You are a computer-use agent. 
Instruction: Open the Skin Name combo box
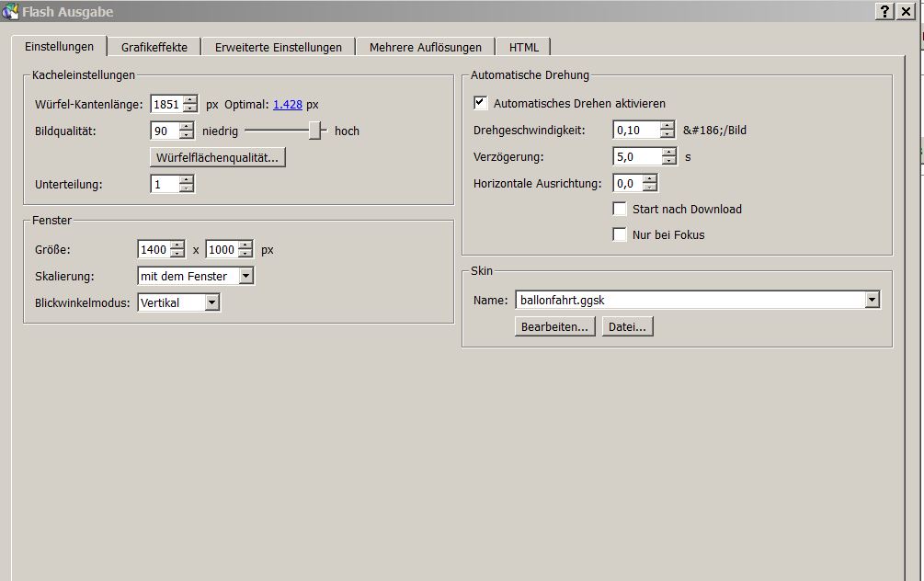pos(872,300)
